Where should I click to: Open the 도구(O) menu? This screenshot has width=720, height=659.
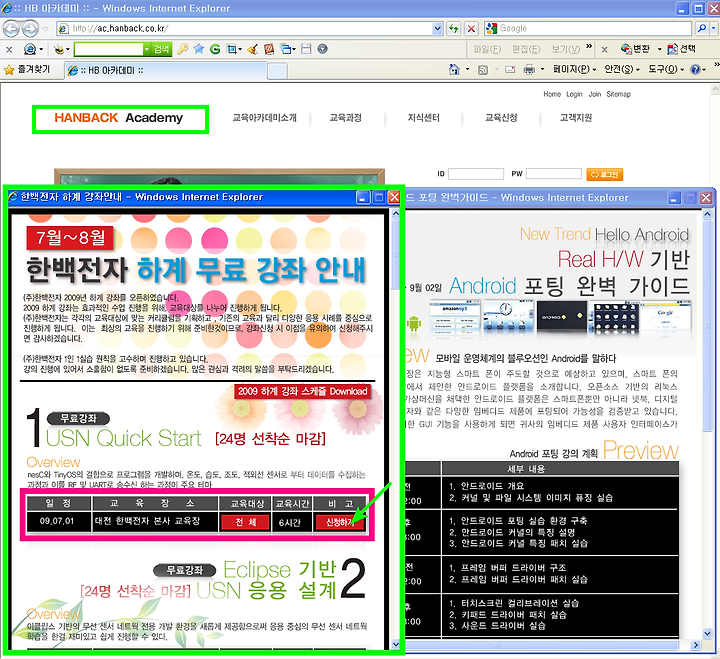pos(666,69)
